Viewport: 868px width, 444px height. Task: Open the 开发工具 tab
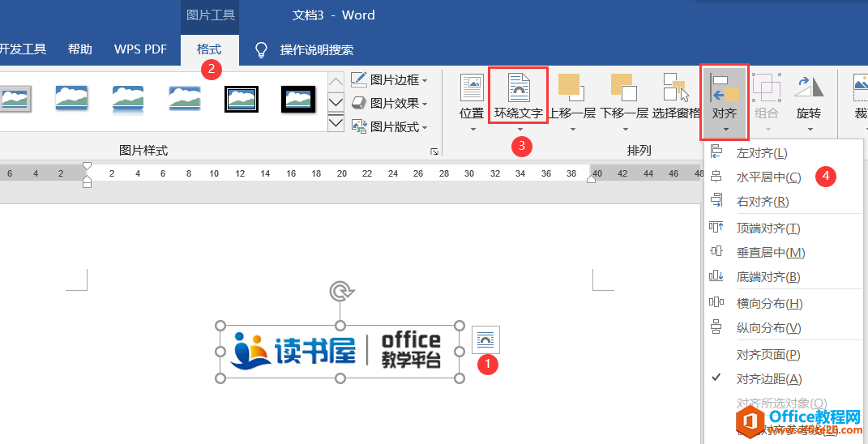pyautogui.click(x=22, y=49)
